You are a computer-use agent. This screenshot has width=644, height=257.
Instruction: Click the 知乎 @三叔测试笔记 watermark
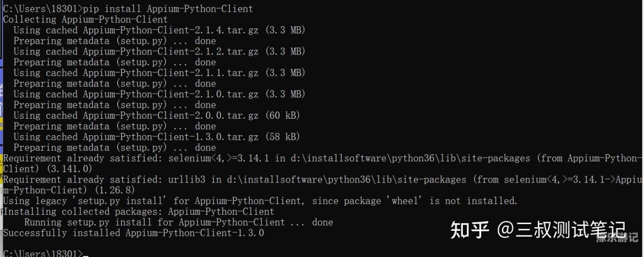(x=538, y=230)
